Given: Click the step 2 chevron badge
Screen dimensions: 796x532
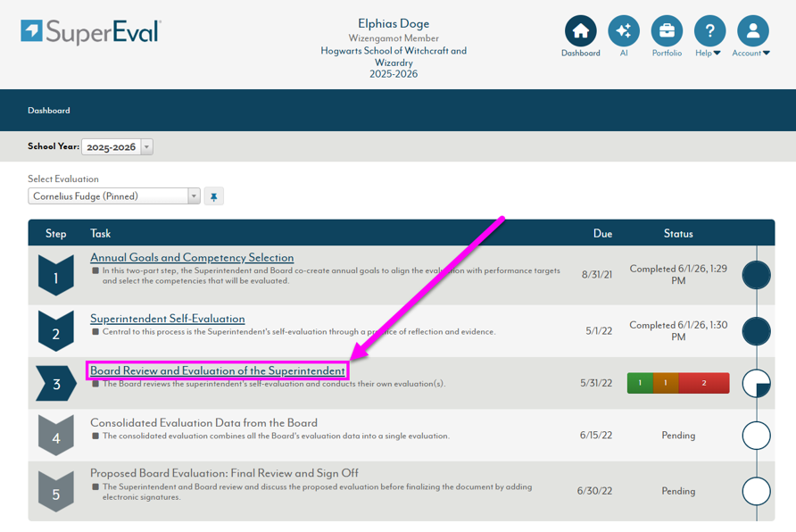Looking at the screenshot, I should coord(56,331).
